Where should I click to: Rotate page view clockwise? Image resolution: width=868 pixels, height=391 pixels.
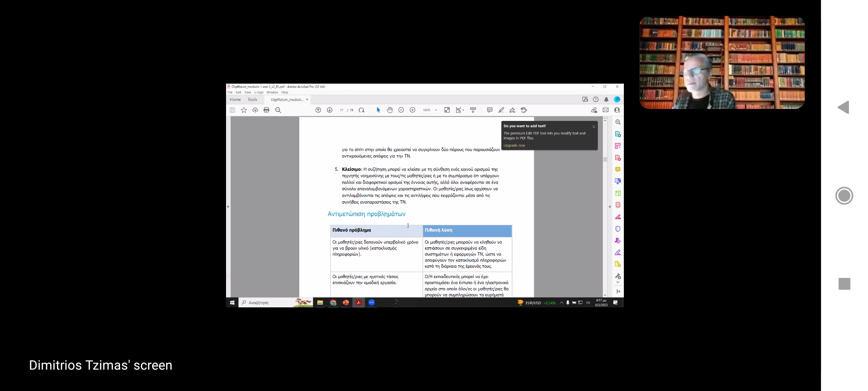tap(361, 110)
